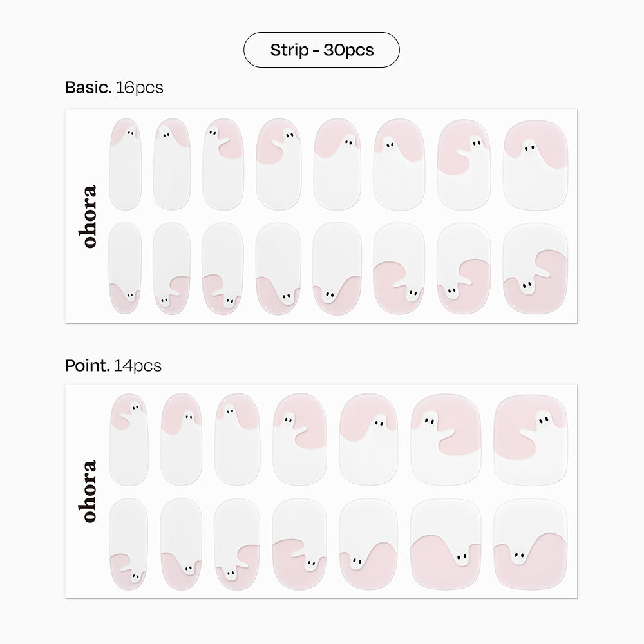
Task: Pick the first bottom-row nail on Point sheet
Action: click(129, 542)
